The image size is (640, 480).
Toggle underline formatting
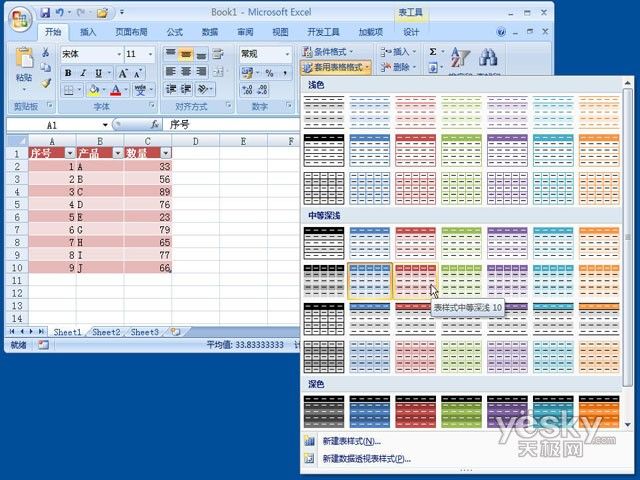pyautogui.click(x=98, y=73)
